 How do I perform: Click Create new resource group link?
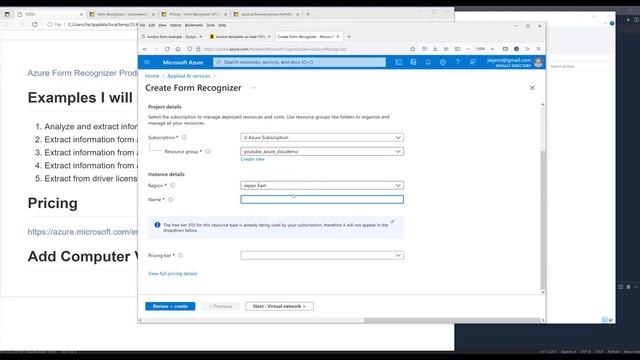252,159
